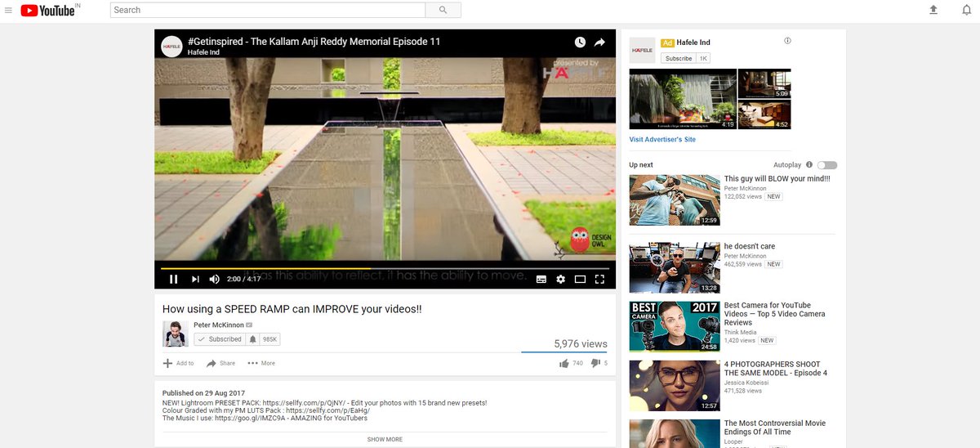Click the 12:59 video thumbnail
This screenshot has height=448, width=980.
675,200
